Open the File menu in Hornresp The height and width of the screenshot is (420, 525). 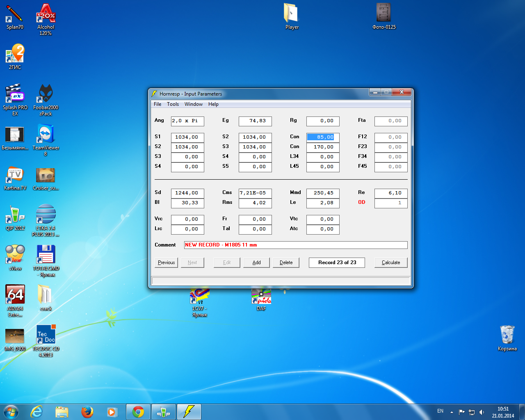(x=157, y=104)
